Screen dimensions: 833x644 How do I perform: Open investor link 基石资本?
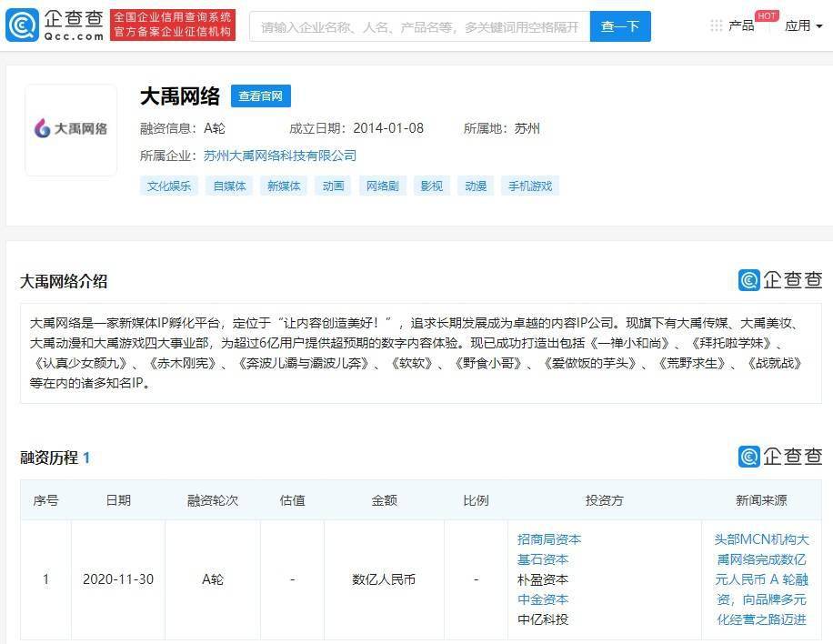click(x=543, y=559)
